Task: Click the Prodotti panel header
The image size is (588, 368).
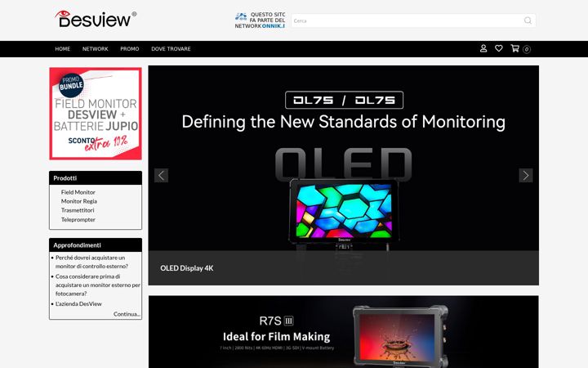Action: click(x=96, y=178)
